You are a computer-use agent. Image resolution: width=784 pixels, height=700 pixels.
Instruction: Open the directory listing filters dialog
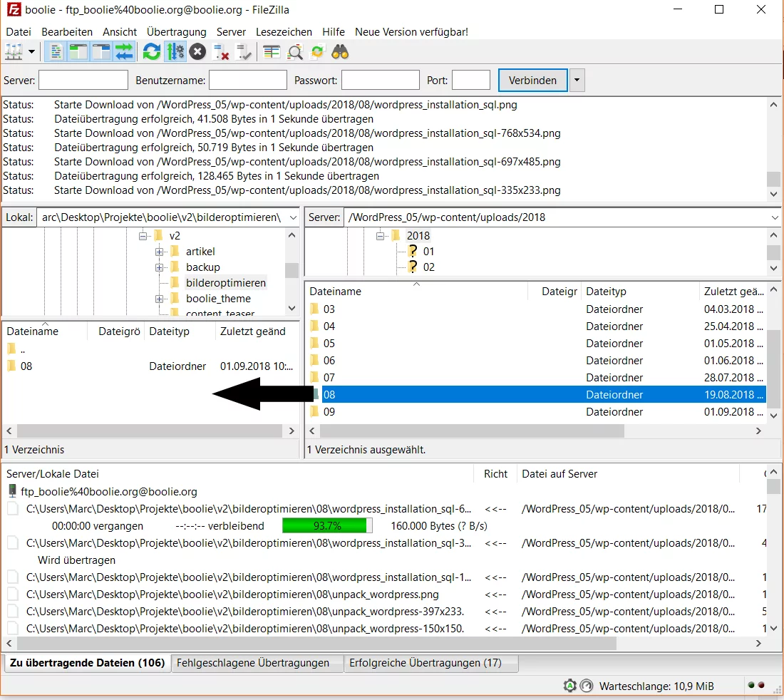[272, 51]
